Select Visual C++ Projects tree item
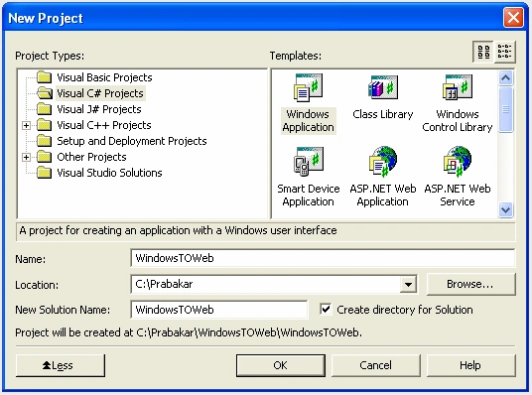This screenshot has width=532, height=395. (x=104, y=125)
